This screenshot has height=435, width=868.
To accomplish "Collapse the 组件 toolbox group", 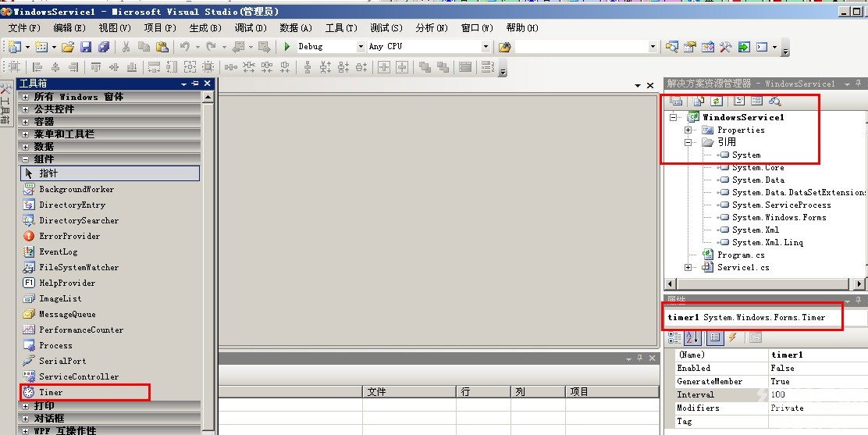I will (x=25, y=159).
